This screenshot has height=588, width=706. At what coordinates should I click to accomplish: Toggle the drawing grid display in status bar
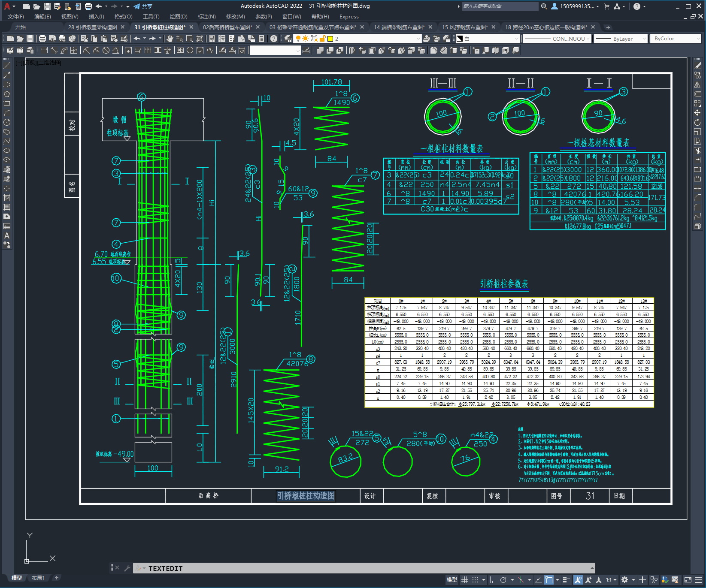click(x=464, y=580)
